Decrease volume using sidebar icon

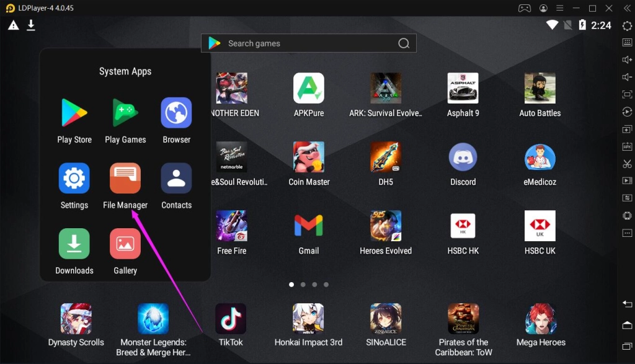point(627,78)
